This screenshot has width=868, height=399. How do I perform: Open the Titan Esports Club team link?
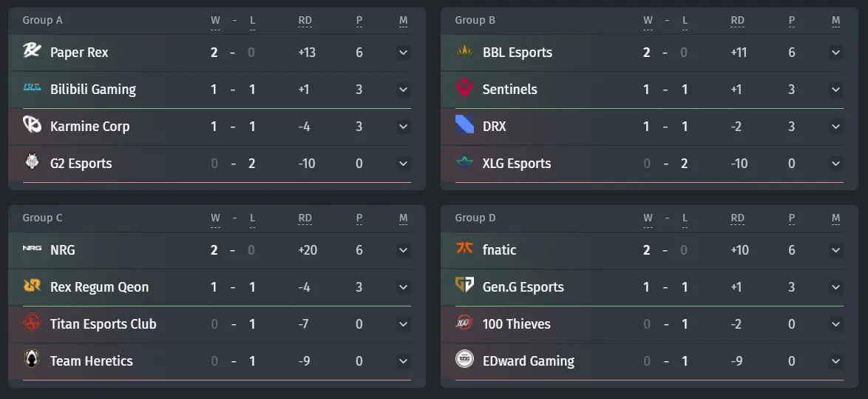click(x=103, y=324)
